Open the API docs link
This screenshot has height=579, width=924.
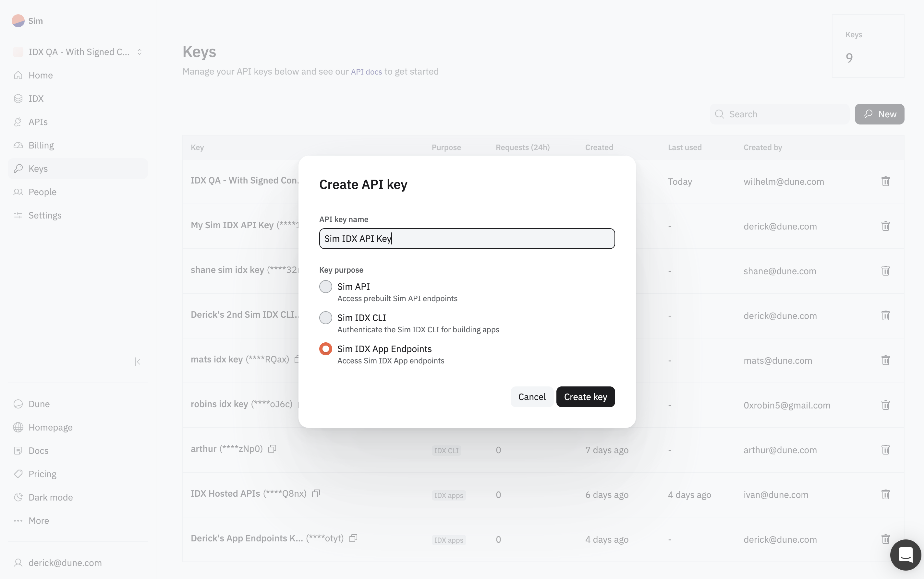[366, 72]
